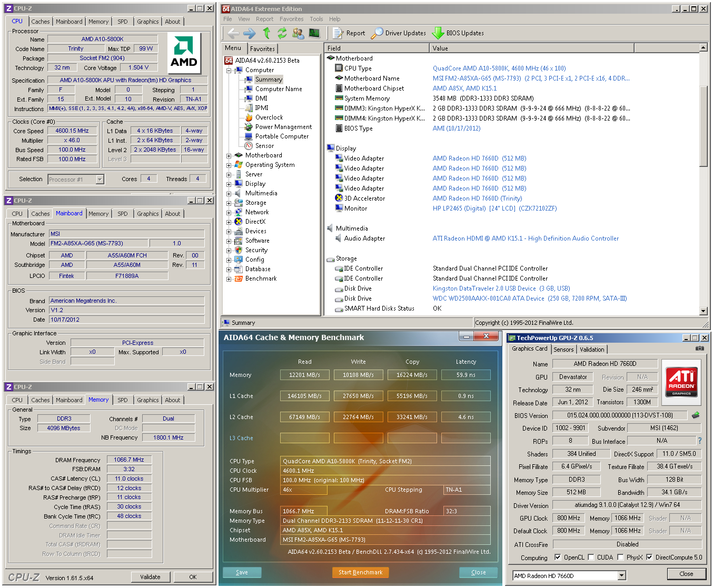Screen dimensions: 713x588
Task: Click the Audio Adapter speaker icon
Action: pos(339,238)
